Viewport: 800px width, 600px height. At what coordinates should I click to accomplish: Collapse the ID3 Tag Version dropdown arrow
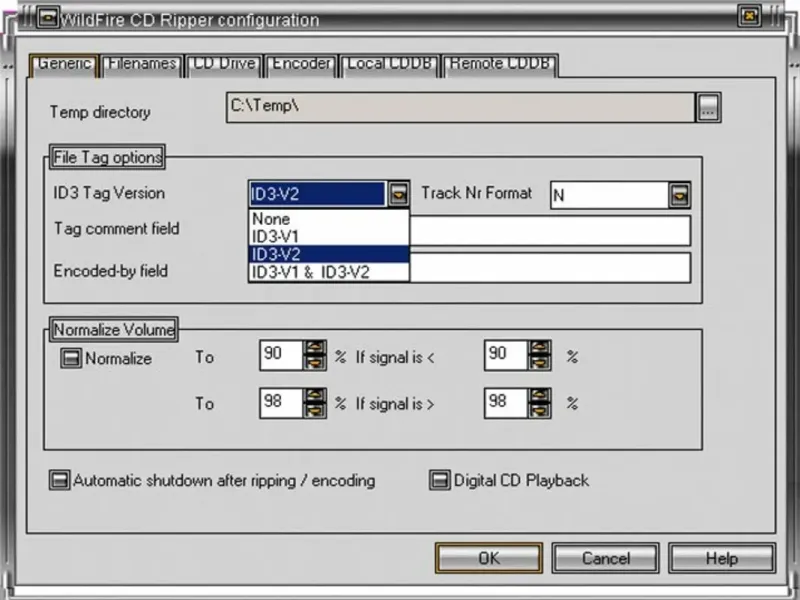398,194
